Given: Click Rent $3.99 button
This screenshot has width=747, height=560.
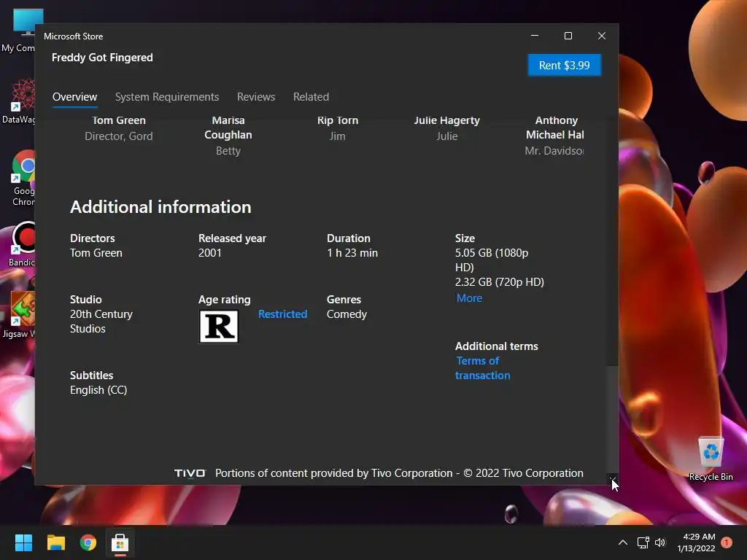Looking at the screenshot, I should coord(564,65).
